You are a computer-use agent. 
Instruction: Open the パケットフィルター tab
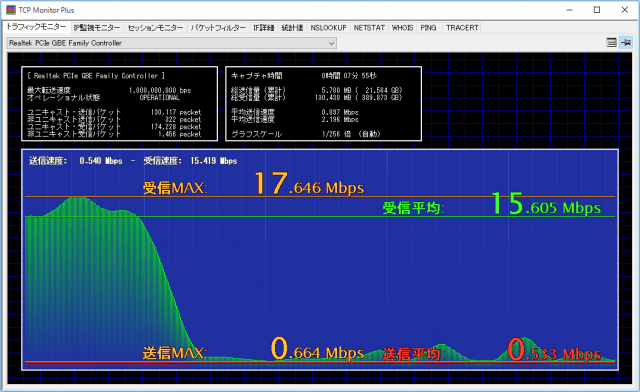click(x=218, y=28)
